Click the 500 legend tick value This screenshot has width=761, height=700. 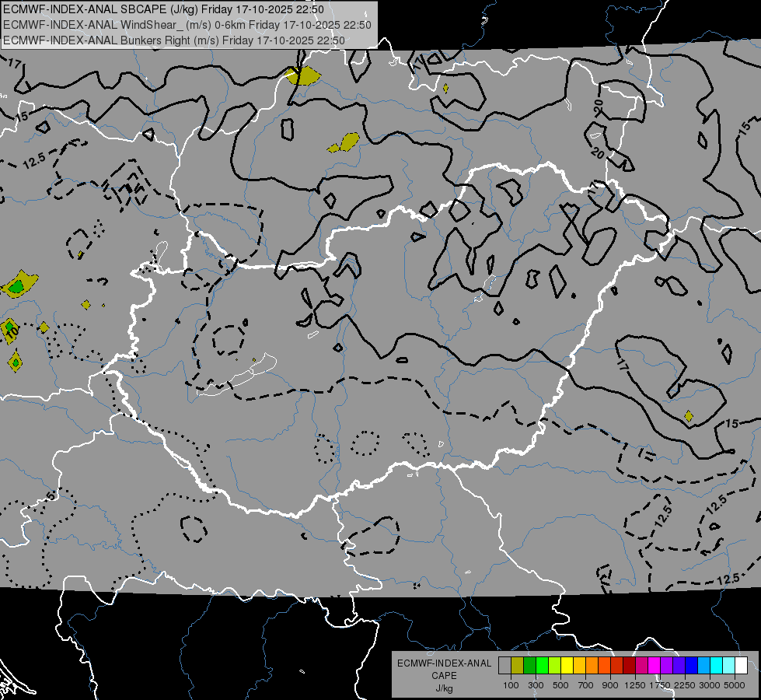[560, 685]
